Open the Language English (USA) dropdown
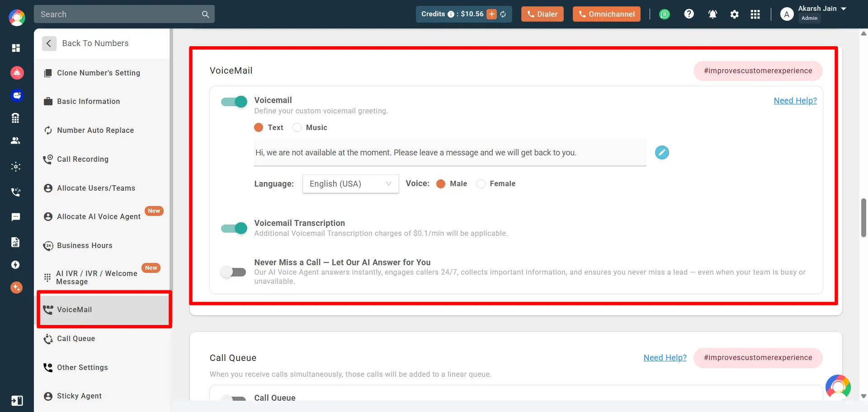The height and width of the screenshot is (412, 868). 350,184
